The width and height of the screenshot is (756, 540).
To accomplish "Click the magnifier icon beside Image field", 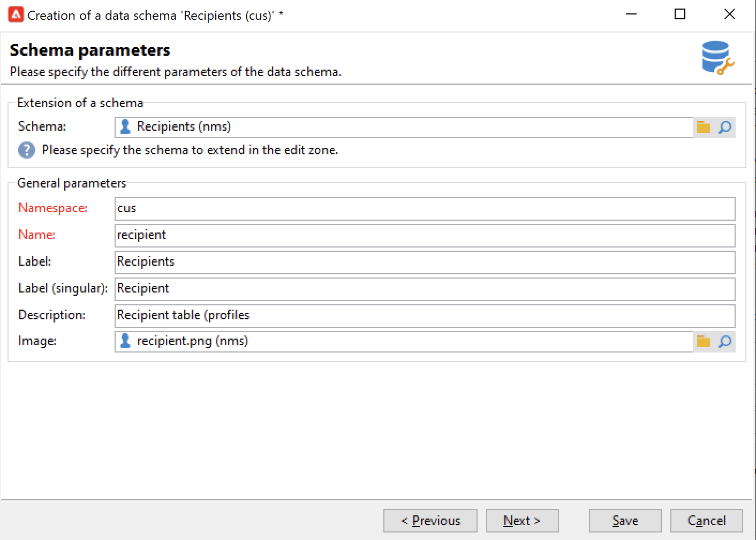I will (x=725, y=342).
